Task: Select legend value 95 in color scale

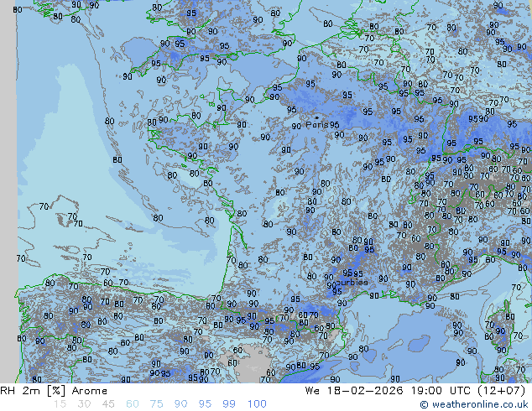Action: 205,404
